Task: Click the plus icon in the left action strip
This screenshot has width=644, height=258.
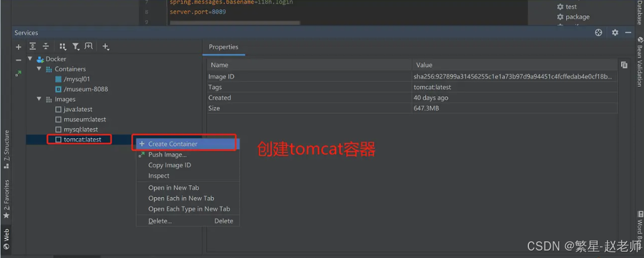Action: coord(18,47)
